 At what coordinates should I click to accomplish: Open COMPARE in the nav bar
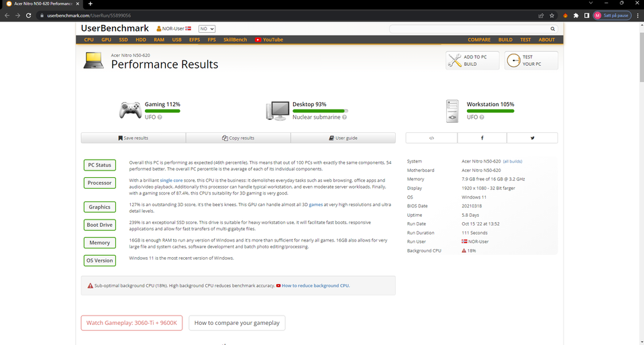[479, 40]
